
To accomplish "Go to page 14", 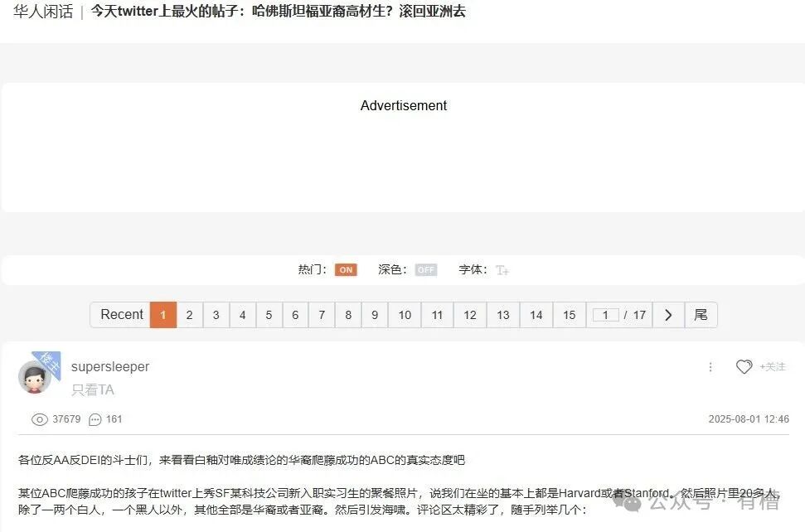I will point(536,315).
